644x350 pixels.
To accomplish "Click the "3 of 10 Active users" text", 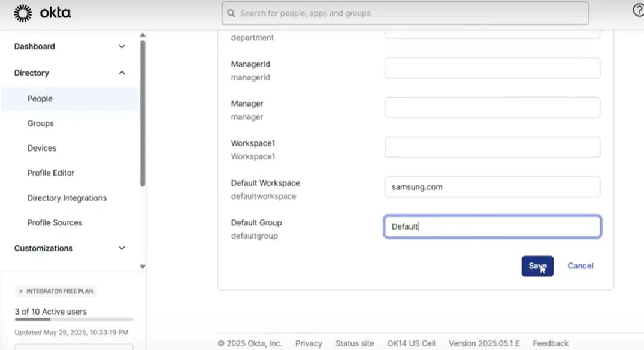I will coord(50,312).
